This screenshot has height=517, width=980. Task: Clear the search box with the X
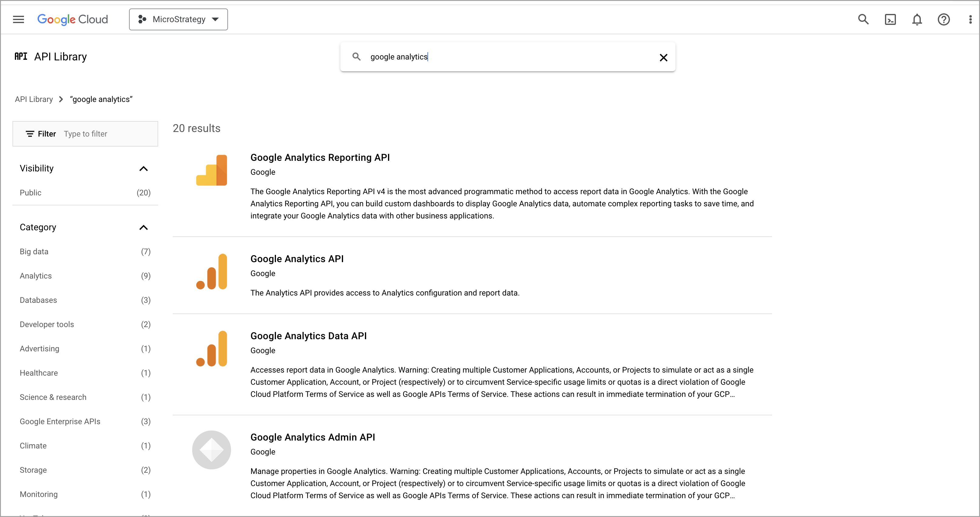[663, 57]
